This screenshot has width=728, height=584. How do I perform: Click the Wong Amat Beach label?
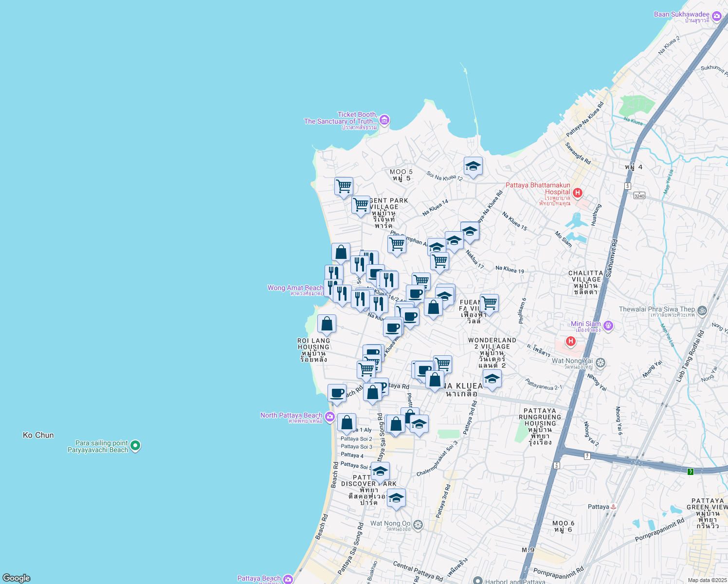[x=295, y=288]
